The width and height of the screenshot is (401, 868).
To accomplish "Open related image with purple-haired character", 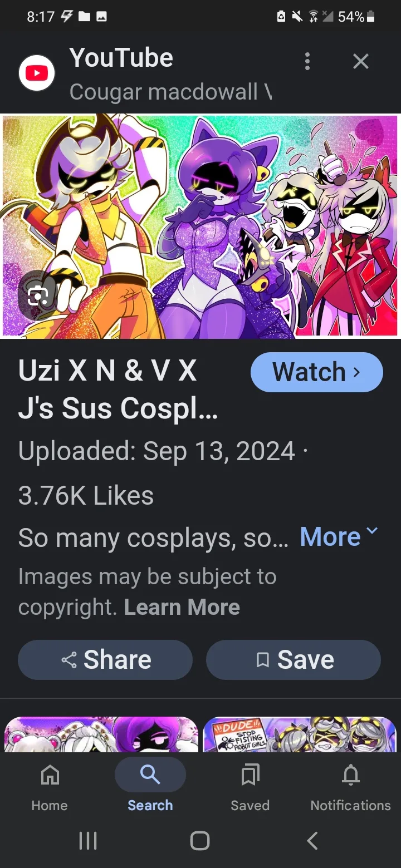I will tap(101, 734).
